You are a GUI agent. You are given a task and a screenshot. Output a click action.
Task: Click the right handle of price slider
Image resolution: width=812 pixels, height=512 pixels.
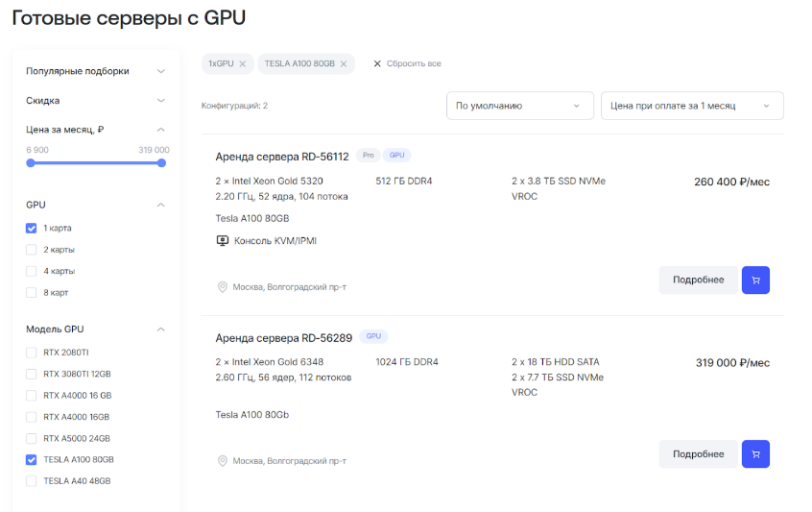click(x=161, y=163)
